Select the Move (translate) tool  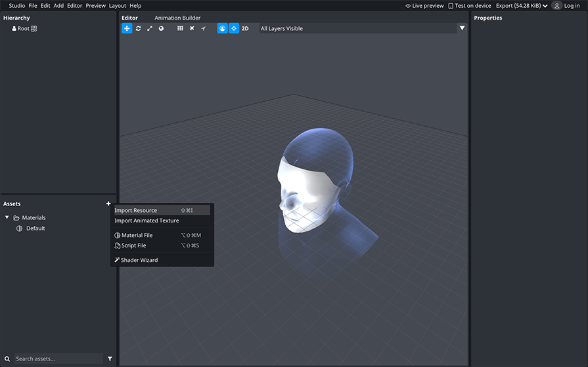point(127,29)
